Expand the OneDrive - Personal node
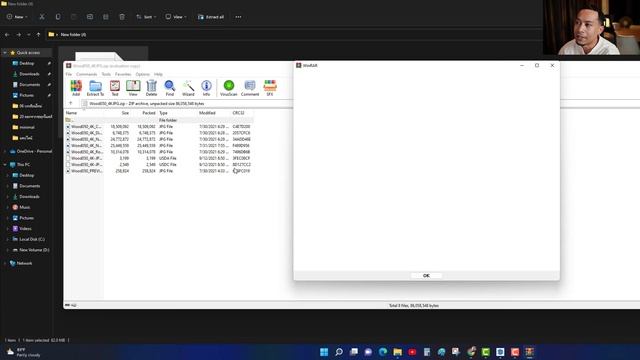Image resolution: width=640 pixels, height=360 pixels. 5,151
